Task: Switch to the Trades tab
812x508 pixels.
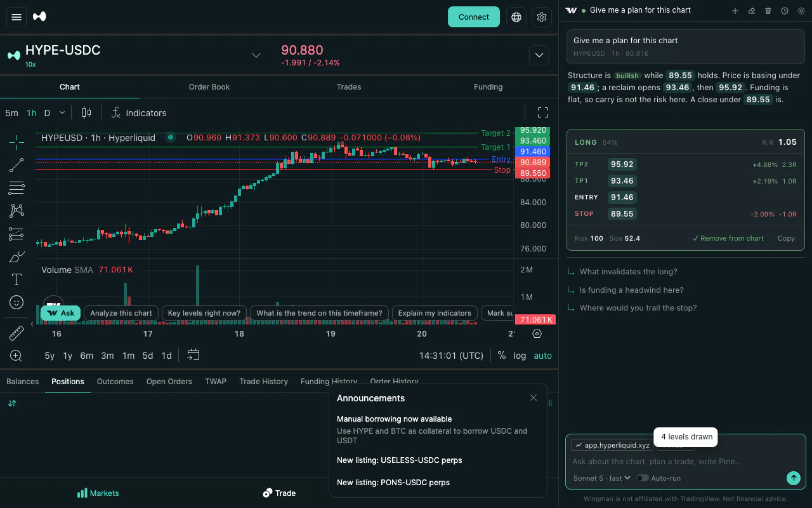Action: tap(349, 87)
